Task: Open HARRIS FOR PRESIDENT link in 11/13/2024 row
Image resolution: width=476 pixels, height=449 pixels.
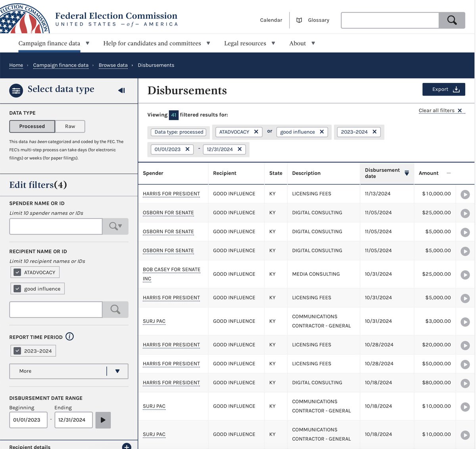Action: tap(171, 194)
